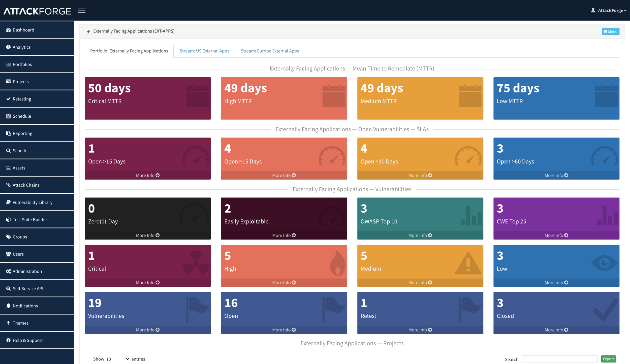Click the back arrow next to EXT-APPS title
This screenshot has height=364, width=630.
(x=88, y=31)
